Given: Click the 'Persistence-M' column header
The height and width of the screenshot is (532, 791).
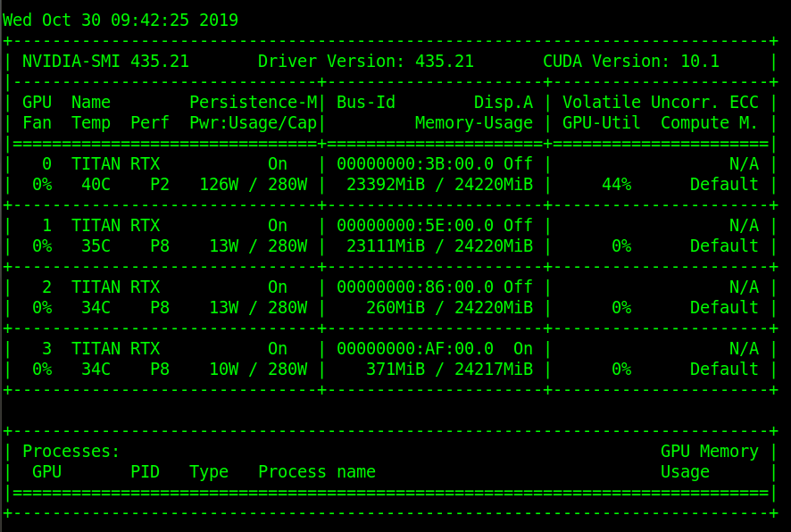Looking at the screenshot, I should click(254, 103).
